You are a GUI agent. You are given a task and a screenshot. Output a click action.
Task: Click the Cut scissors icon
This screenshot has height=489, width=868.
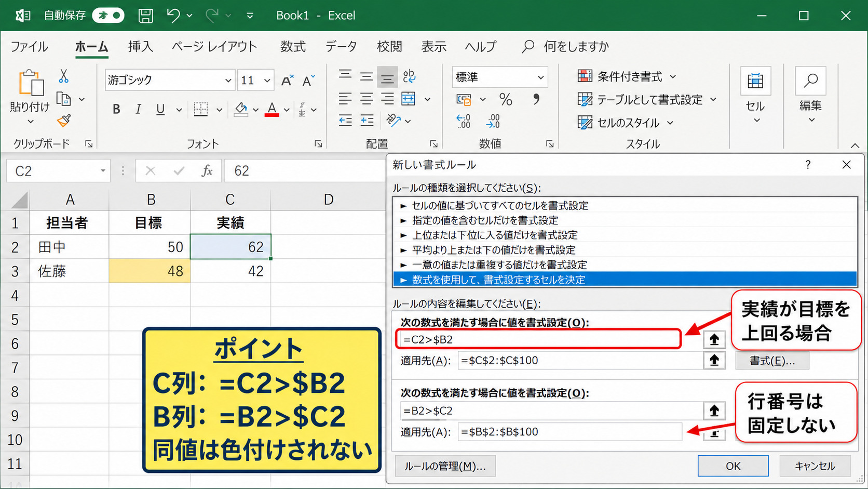63,76
